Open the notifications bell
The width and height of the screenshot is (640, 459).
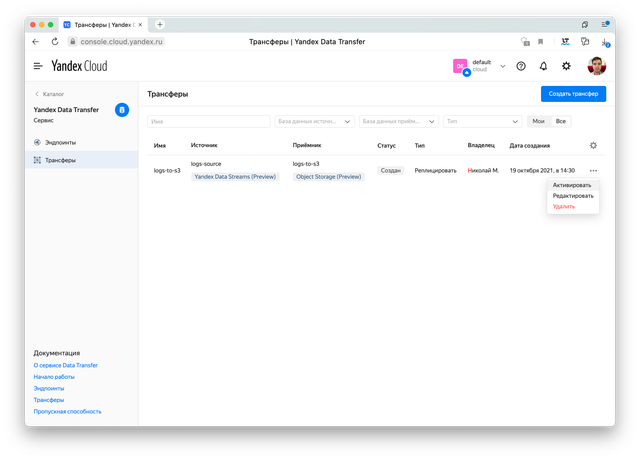coord(543,66)
